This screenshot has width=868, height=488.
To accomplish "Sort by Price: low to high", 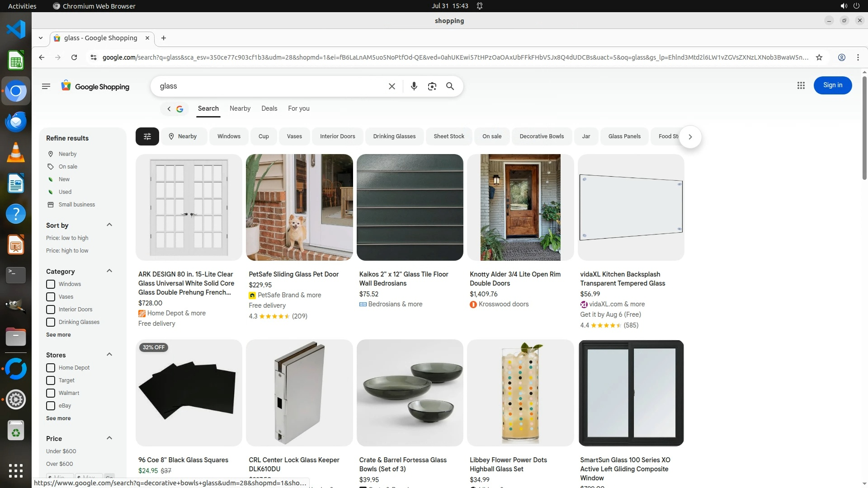I will (x=67, y=238).
